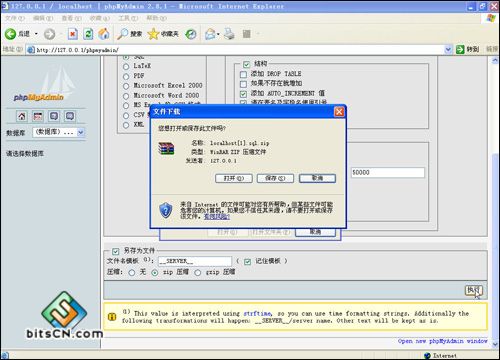
Task: Click the fourth phpMyAdmin sidebar icon
Action: point(70,116)
